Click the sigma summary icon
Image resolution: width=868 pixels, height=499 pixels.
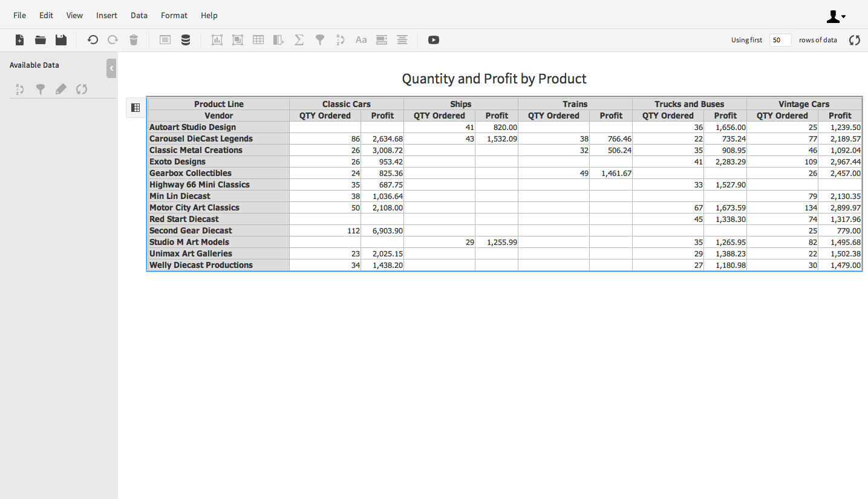tap(299, 40)
